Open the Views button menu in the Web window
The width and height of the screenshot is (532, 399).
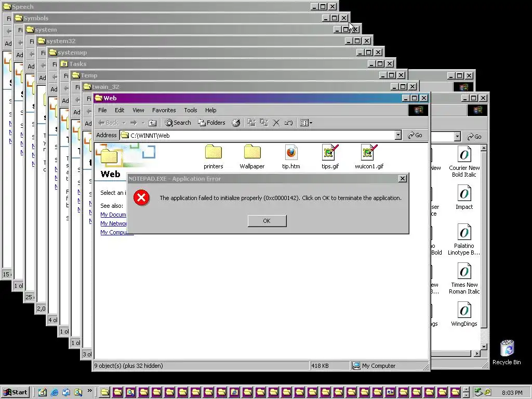tap(306, 123)
